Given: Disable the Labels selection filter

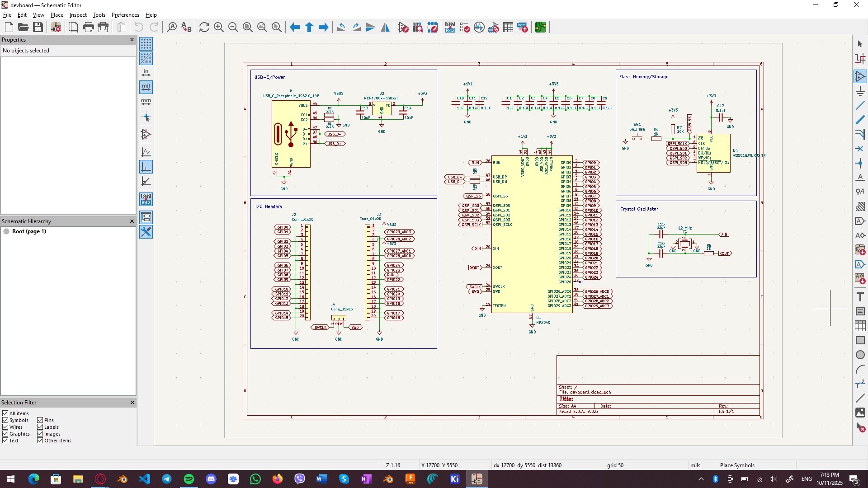Looking at the screenshot, I should [x=40, y=427].
